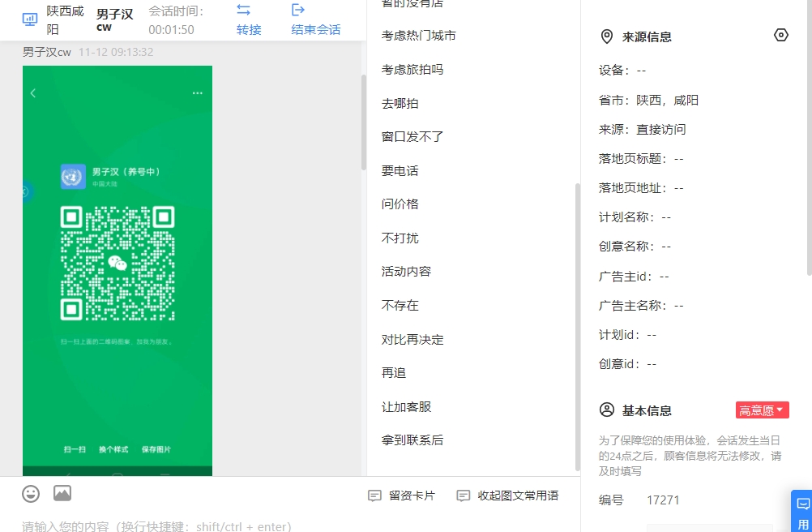
Task: Click the back arrow in the QR screenshot
Action: tap(33, 93)
